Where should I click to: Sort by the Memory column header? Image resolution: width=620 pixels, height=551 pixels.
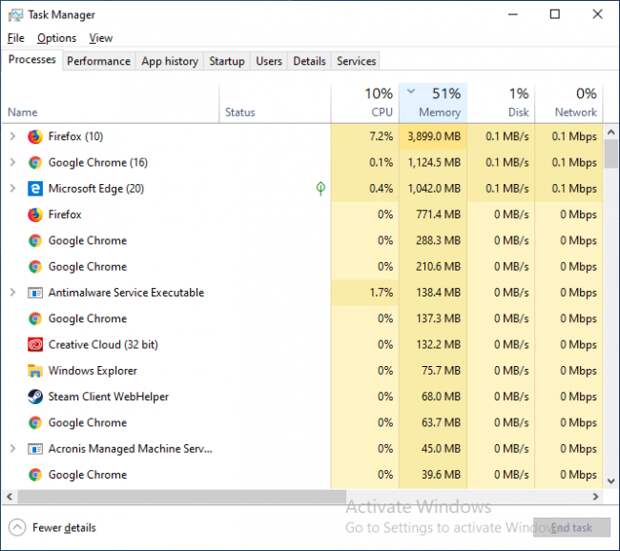click(x=433, y=103)
